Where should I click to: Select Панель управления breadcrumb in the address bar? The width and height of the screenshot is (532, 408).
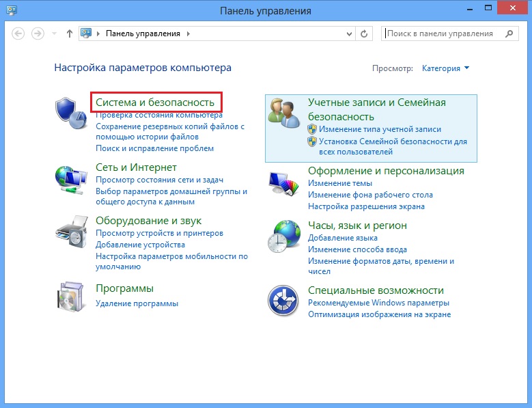click(143, 33)
